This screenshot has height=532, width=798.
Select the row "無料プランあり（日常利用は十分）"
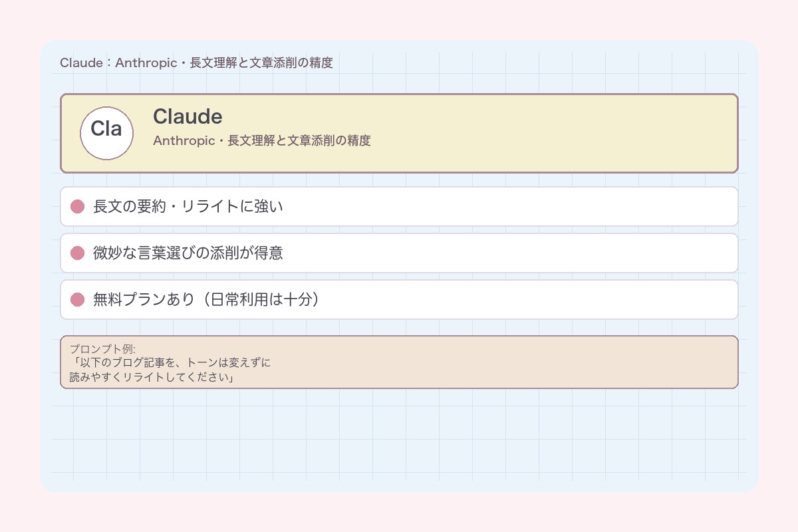[x=399, y=299]
